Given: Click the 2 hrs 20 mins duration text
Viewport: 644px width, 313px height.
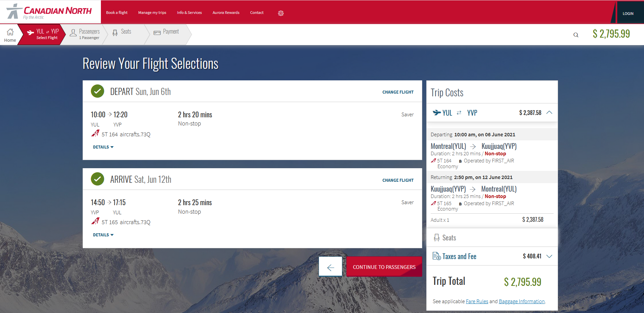Looking at the screenshot, I should click(195, 115).
